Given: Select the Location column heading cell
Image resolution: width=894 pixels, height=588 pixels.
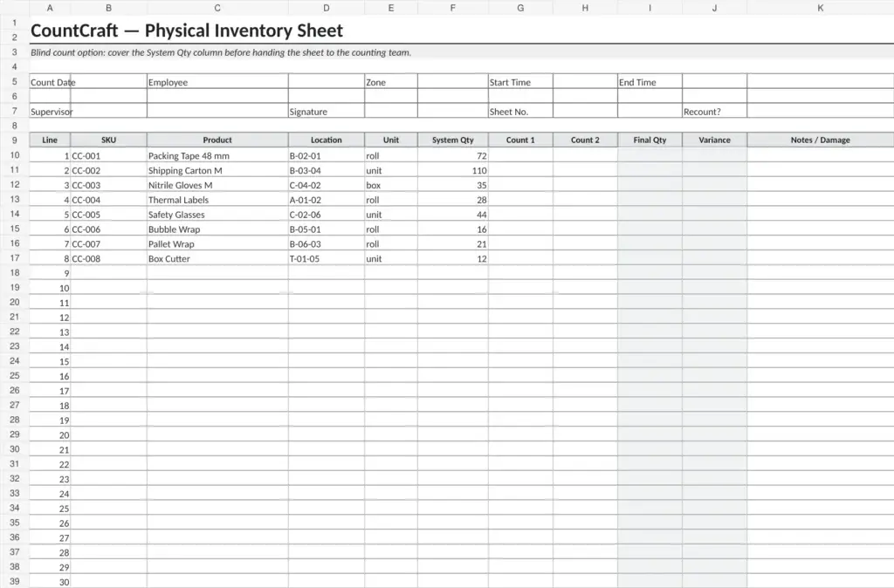Looking at the screenshot, I should [x=327, y=140].
